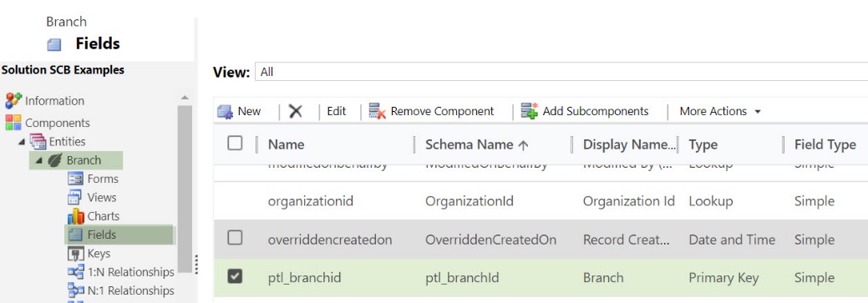868x303 pixels.
Task: Click the N:1 Relationships icon
Action: (75, 290)
